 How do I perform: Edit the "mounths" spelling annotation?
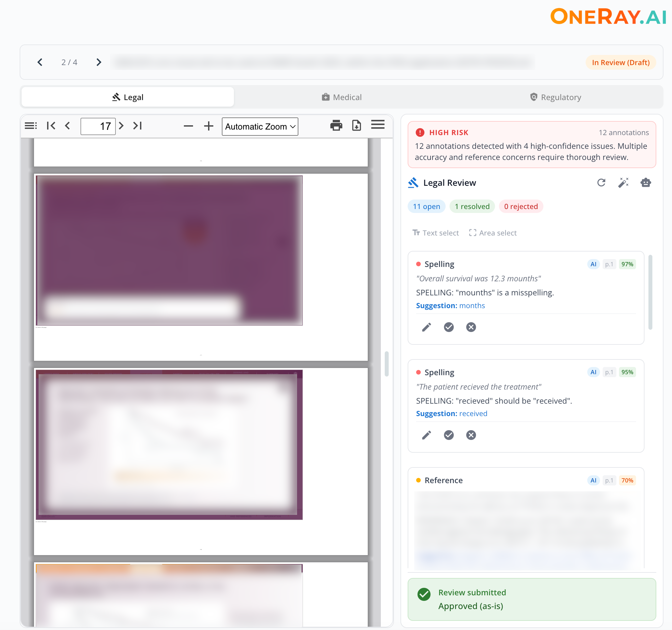pyautogui.click(x=427, y=327)
